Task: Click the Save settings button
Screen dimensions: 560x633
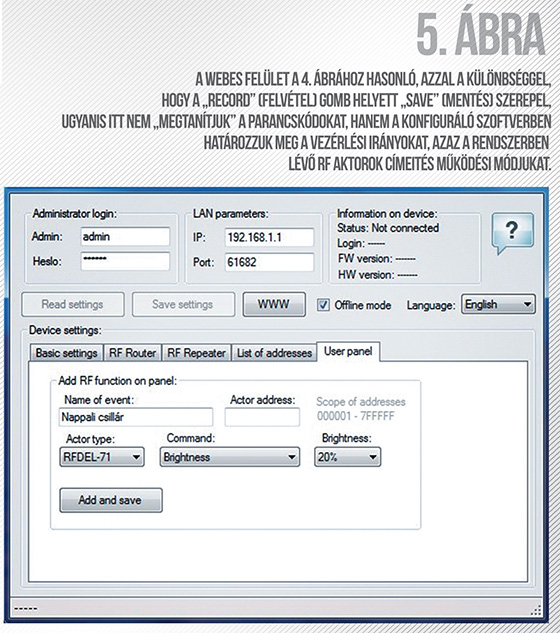Action: pyautogui.click(x=183, y=304)
